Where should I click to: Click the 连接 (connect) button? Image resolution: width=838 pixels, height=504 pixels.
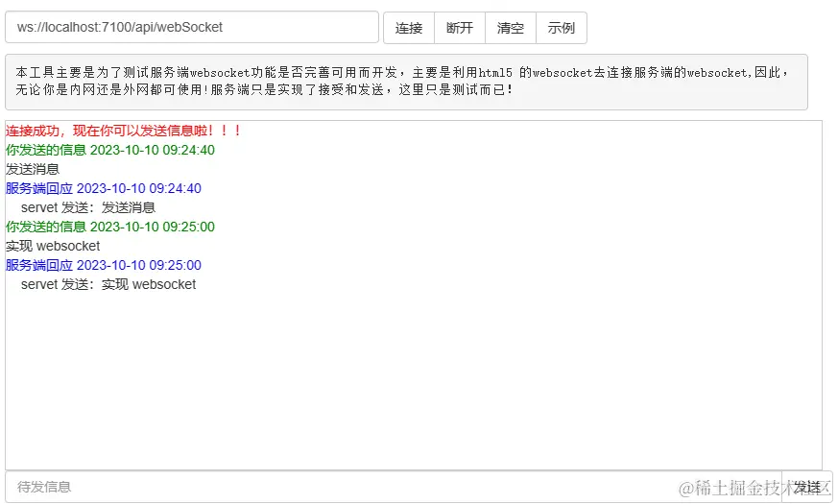click(x=409, y=28)
